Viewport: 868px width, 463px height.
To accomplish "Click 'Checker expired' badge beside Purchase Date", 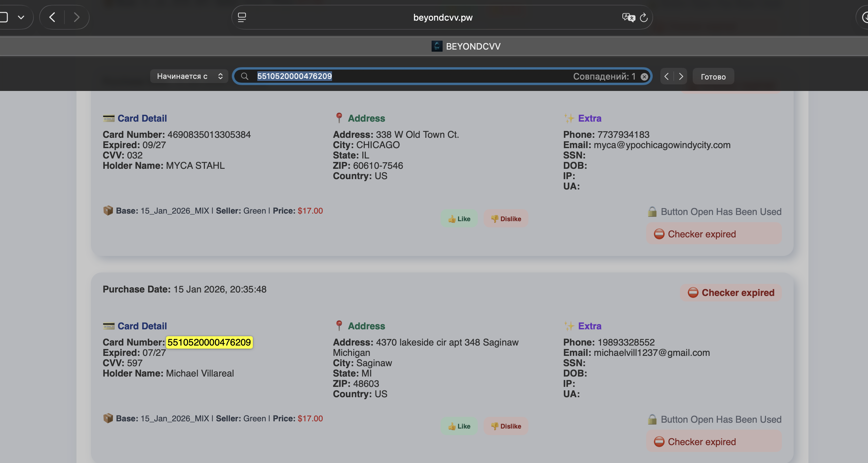I will click(x=731, y=292).
